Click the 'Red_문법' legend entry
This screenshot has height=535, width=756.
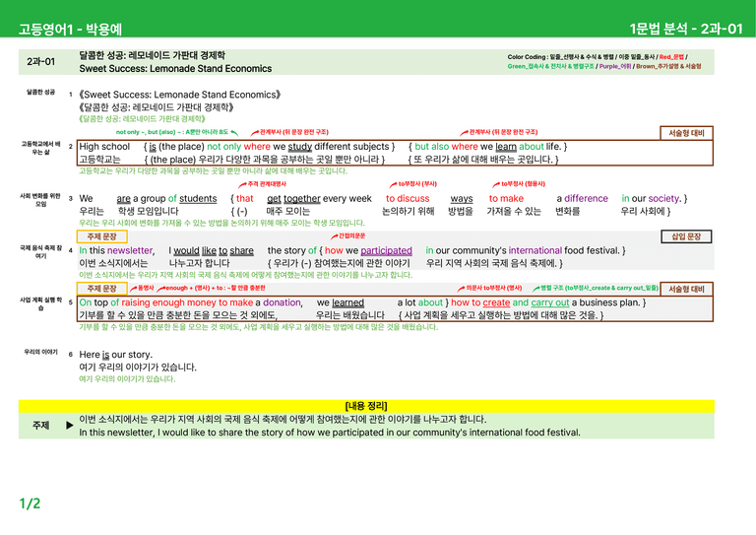(x=671, y=57)
